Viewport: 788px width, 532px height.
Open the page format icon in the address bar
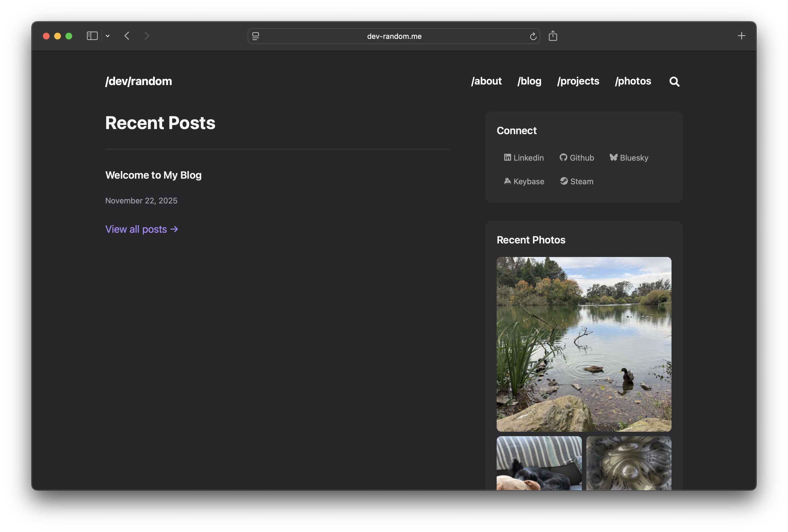tap(255, 36)
